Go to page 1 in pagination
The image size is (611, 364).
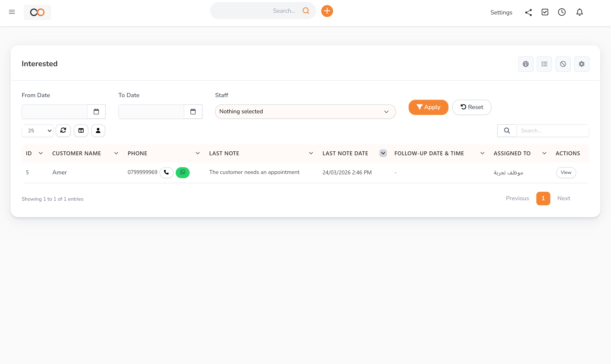pos(543,198)
